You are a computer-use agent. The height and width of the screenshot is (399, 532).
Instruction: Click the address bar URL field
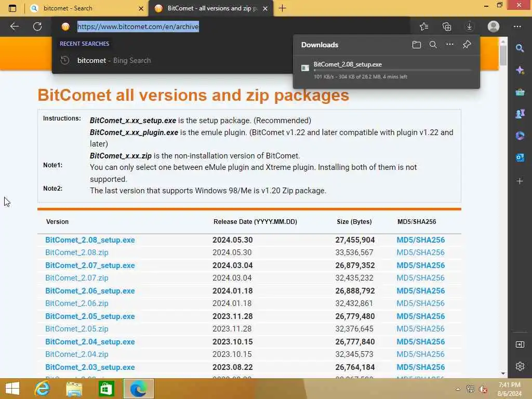tap(231, 26)
